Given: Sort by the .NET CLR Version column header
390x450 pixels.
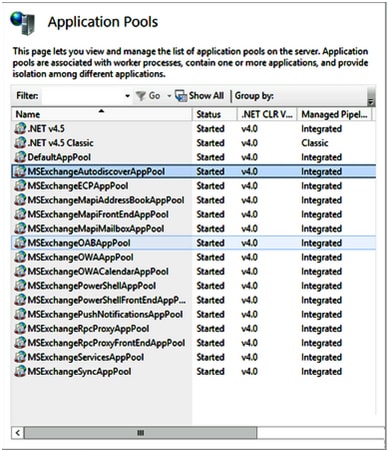Looking at the screenshot, I should coord(267,114).
